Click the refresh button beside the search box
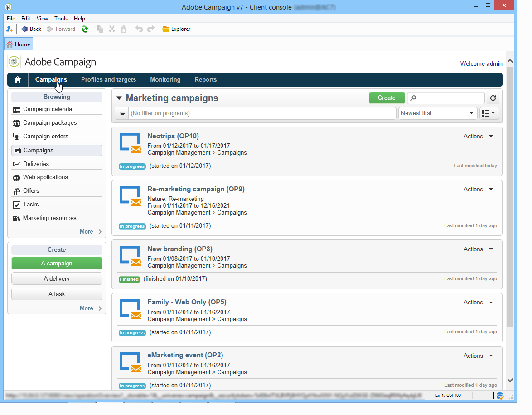The height and width of the screenshot is (415, 532). coord(493,98)
